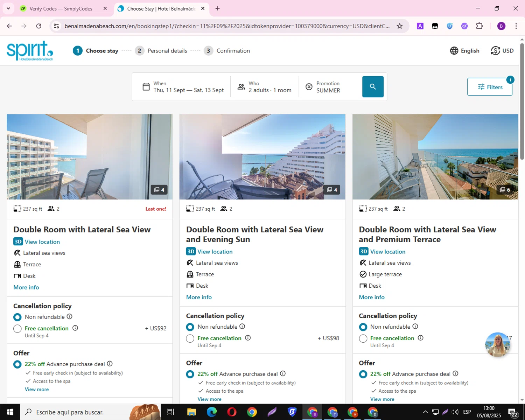The image size is (525, 420).
Task: Select Free cancellation for Premium Terrace room
Action: pyautogui.click(x=363, y=338)
